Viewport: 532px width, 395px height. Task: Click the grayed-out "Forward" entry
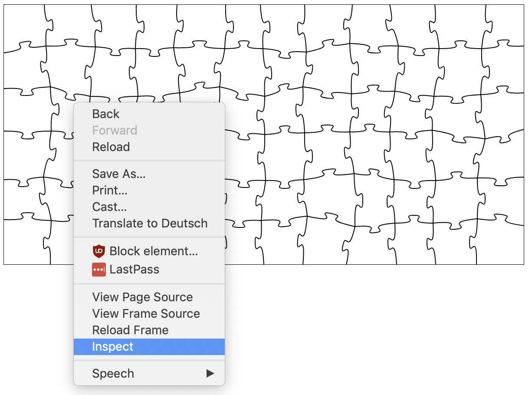[115, 130]
